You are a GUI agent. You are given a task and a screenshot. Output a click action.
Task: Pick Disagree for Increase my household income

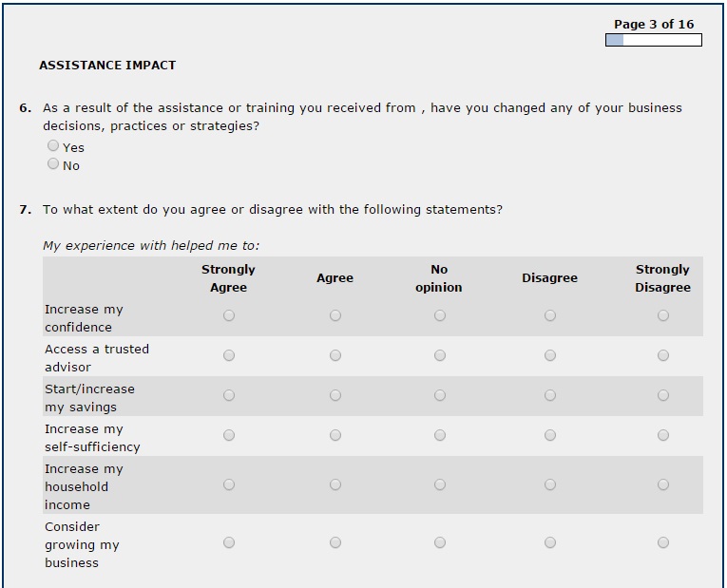[x=550, y=485]
